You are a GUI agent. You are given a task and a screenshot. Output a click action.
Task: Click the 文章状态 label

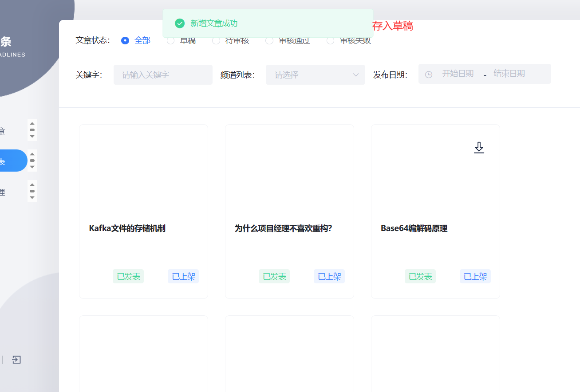(93, 40)
